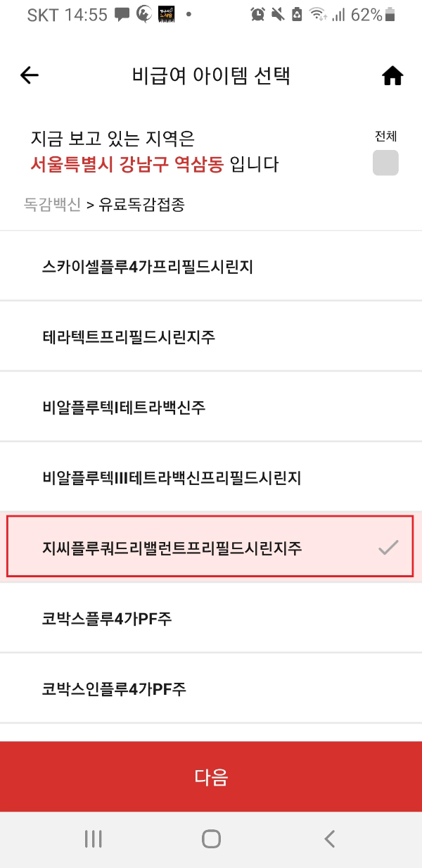Viewport: 422px width, 868px height.
Task: Tap the home icon in the top right
Action: 392,75
